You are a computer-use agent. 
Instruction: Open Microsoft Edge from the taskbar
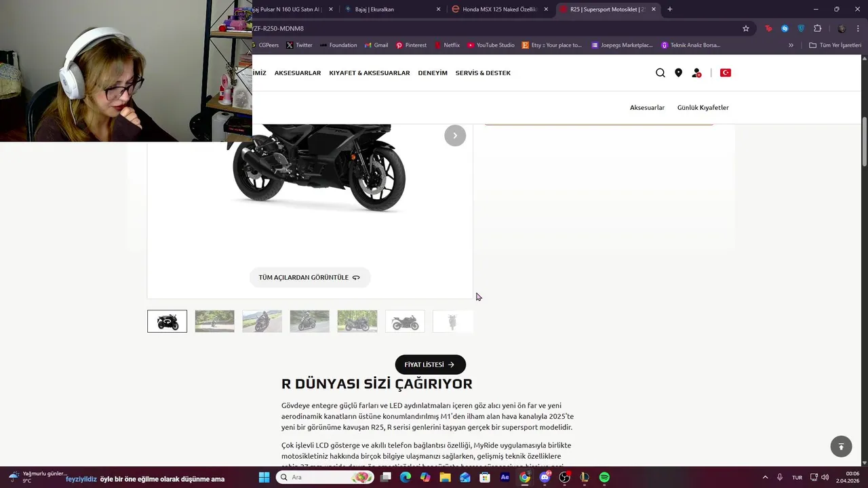(x=406, y=477)
